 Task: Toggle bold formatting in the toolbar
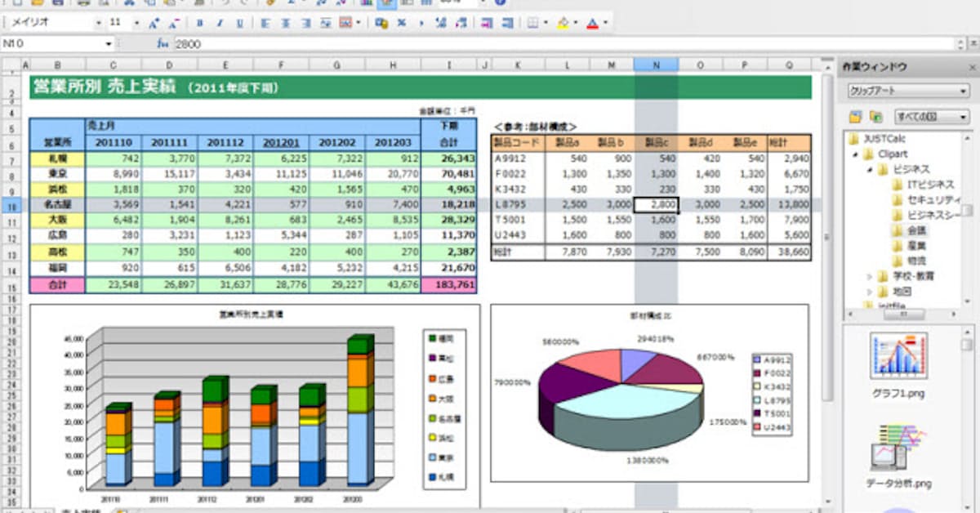click(200, 23)
